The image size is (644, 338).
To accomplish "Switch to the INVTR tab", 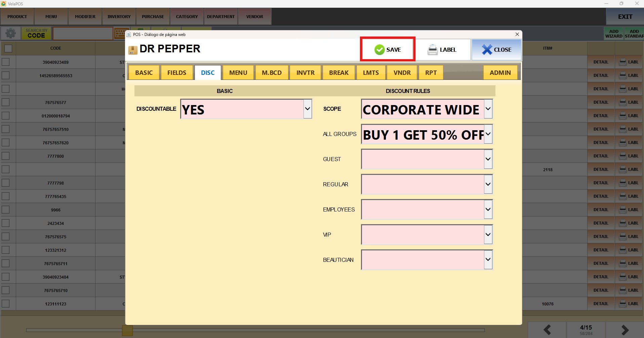I will pos(305,73).
